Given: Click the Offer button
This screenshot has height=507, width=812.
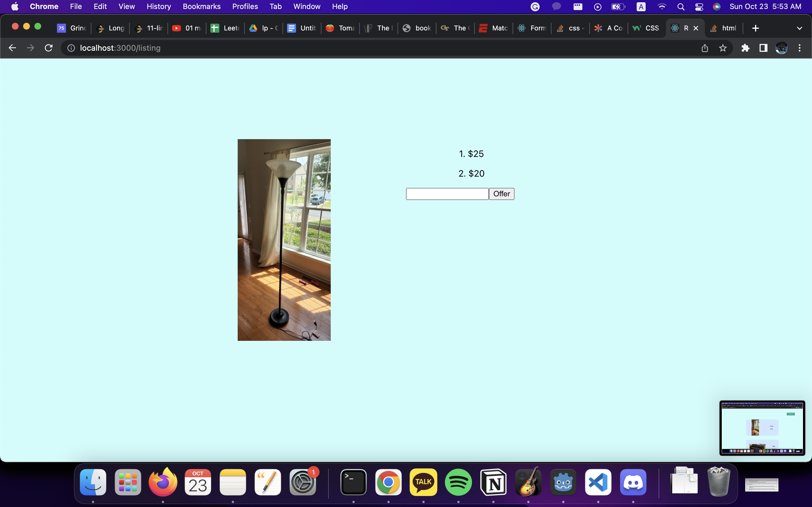Looking at the screenshot, I should [501, 194].
